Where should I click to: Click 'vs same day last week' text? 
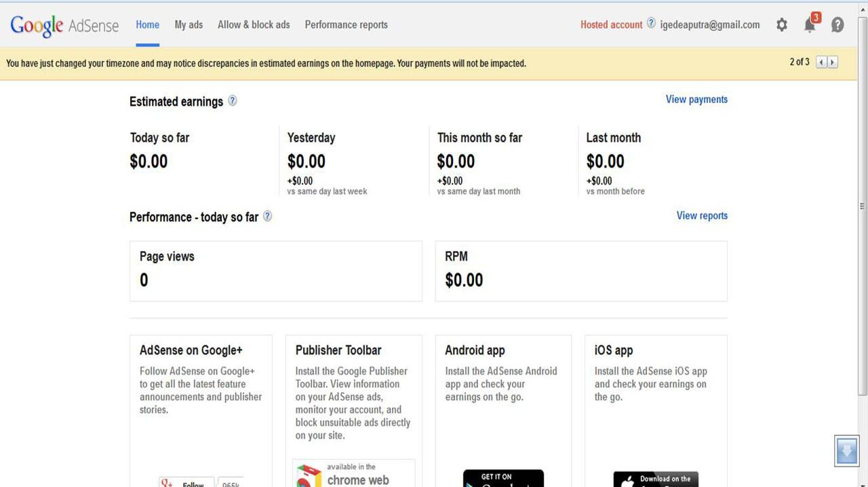328,192
